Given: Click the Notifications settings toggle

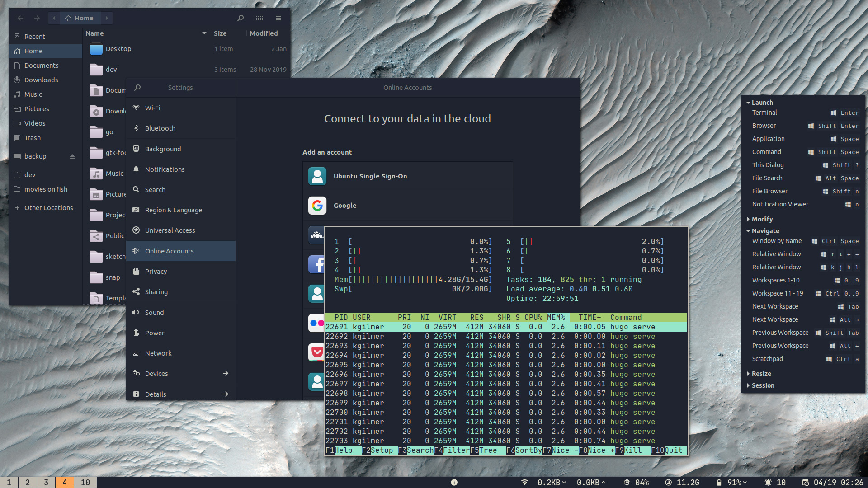Looking at the screenshot, I should 165,169.
